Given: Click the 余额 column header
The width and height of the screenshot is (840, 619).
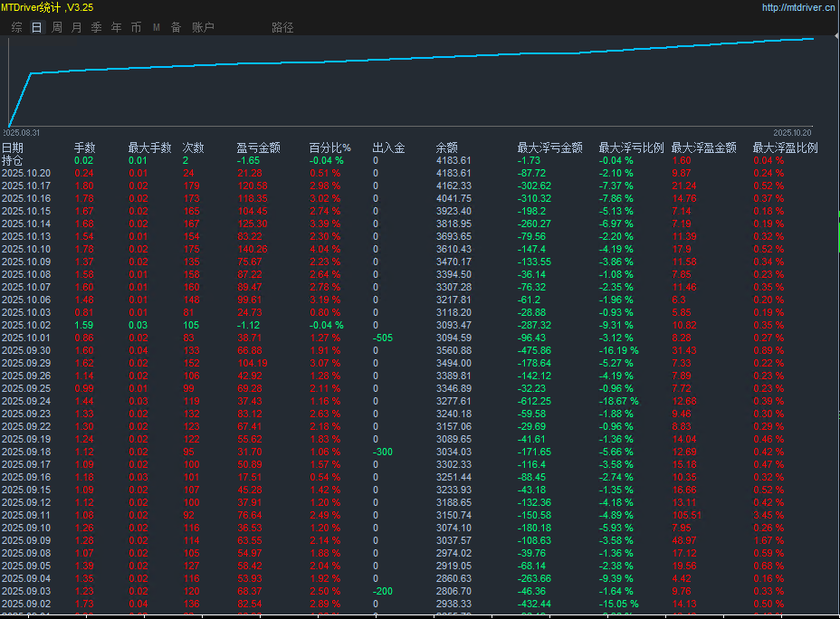Looking at the screenshot, I should click(447, 148).
